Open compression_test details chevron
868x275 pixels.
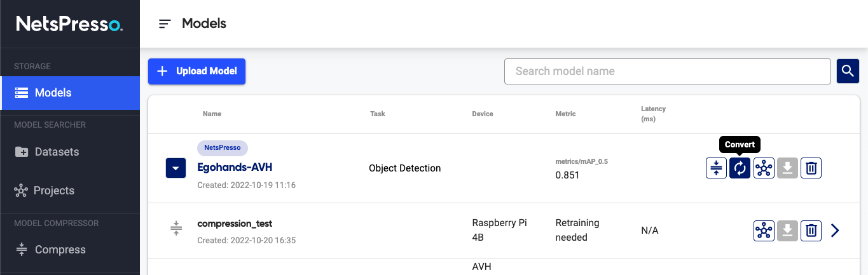pyautogui.click(x=836, y=231)
